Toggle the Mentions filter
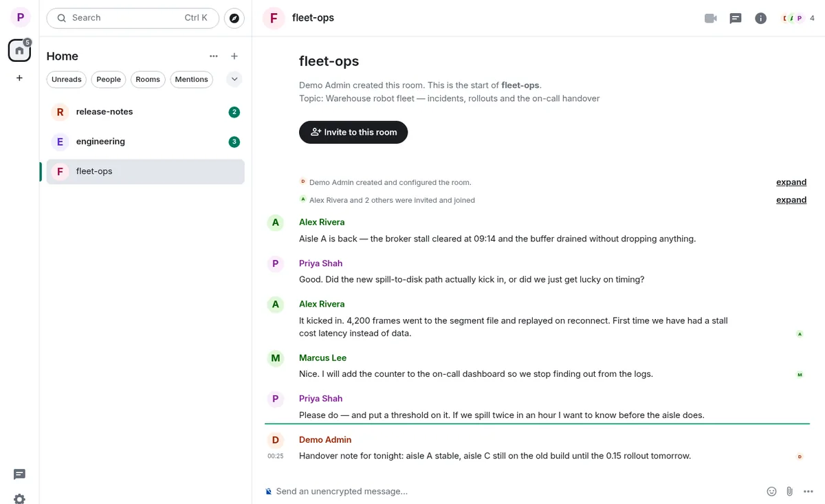 (191, 79)
